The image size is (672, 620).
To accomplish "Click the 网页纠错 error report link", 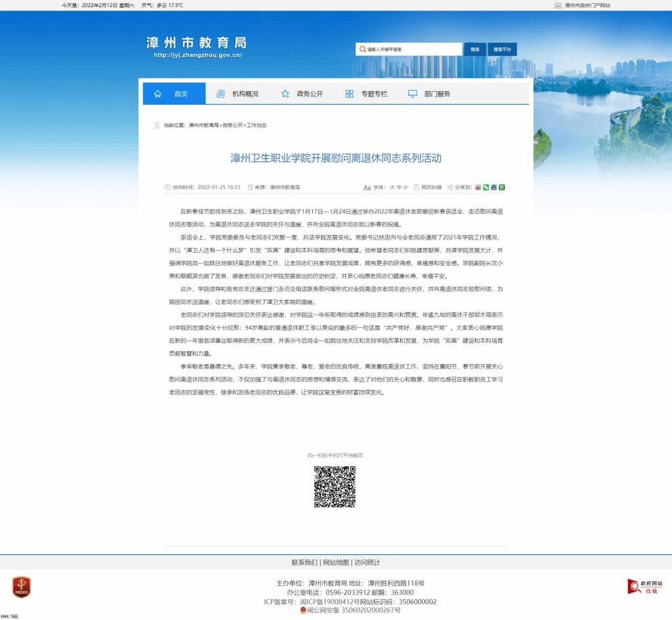I will 431,188.
